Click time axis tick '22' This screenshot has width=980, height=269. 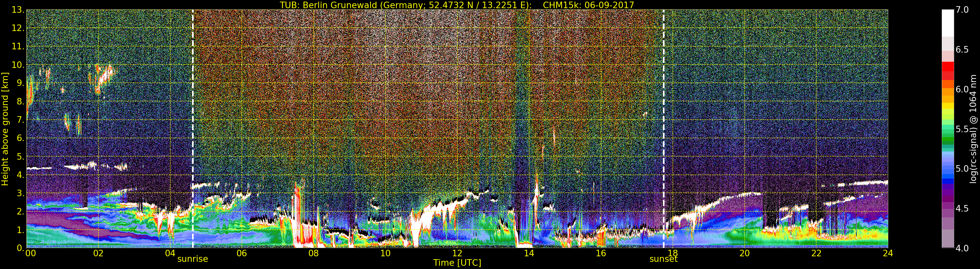tap(816, 253)
